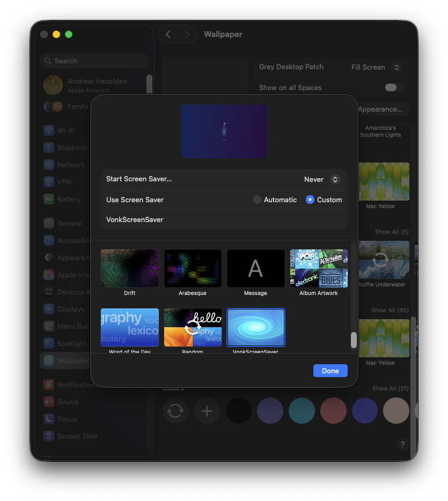Open the VPN sidebar icon
448x501 pixels.
[x=49, y=182]
